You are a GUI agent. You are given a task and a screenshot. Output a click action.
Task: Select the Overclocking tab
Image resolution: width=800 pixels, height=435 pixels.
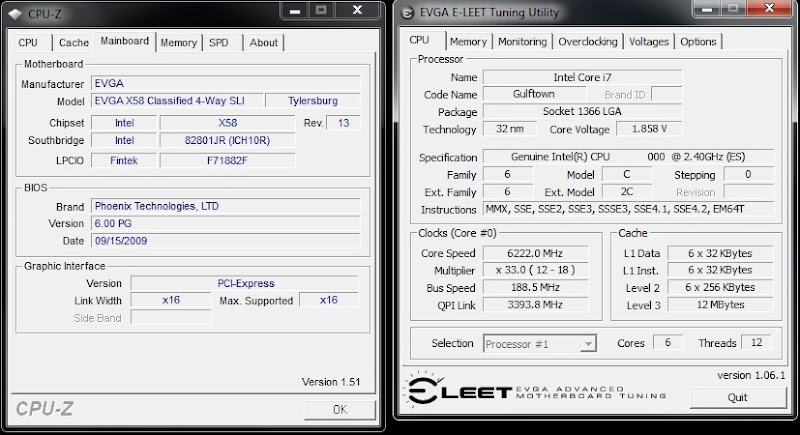click(587, 42)
